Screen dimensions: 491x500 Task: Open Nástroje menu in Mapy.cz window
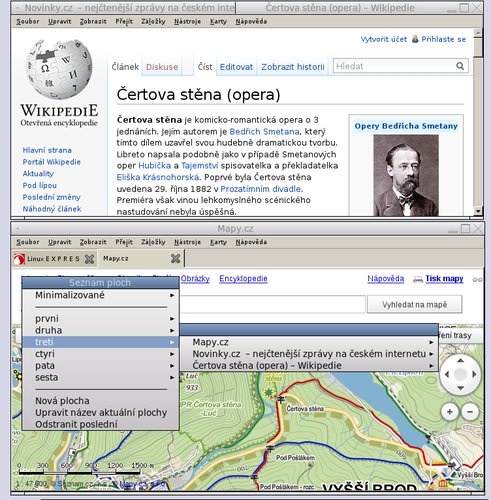tap(187, 242)
